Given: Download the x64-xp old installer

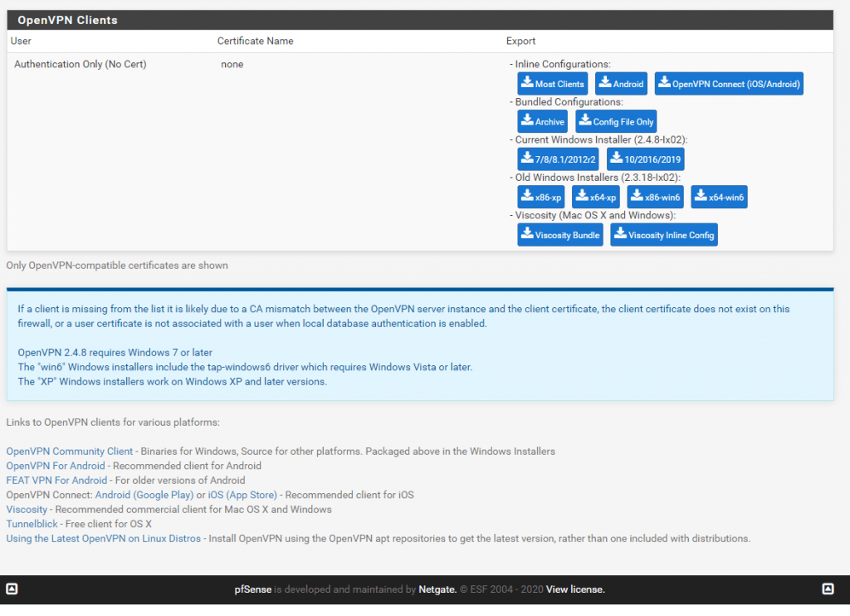Looking at the screenshot, I should click(x=596, y=197).
